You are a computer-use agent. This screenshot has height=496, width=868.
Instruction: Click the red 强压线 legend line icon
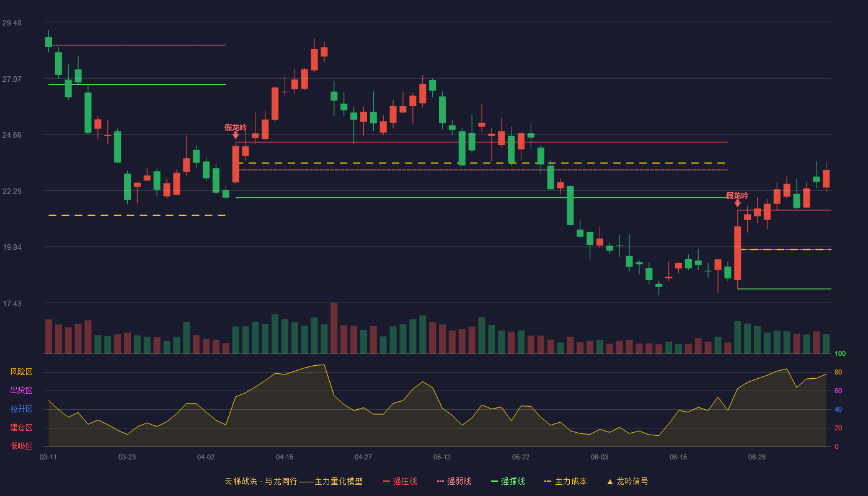pyautogui.click(x=386, y=481)
